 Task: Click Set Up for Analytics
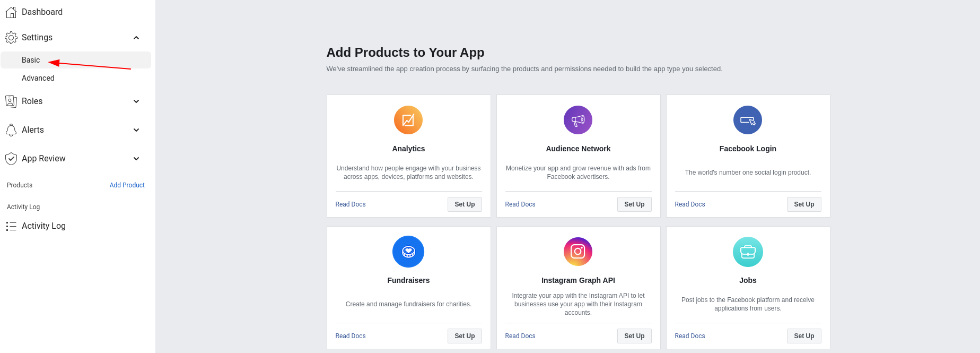click(x=465, y=204)
